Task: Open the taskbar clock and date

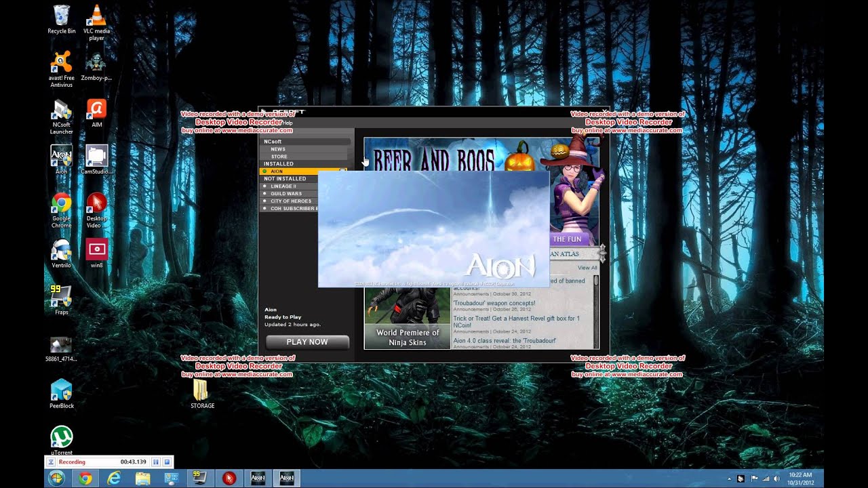Action: (802, 479)
